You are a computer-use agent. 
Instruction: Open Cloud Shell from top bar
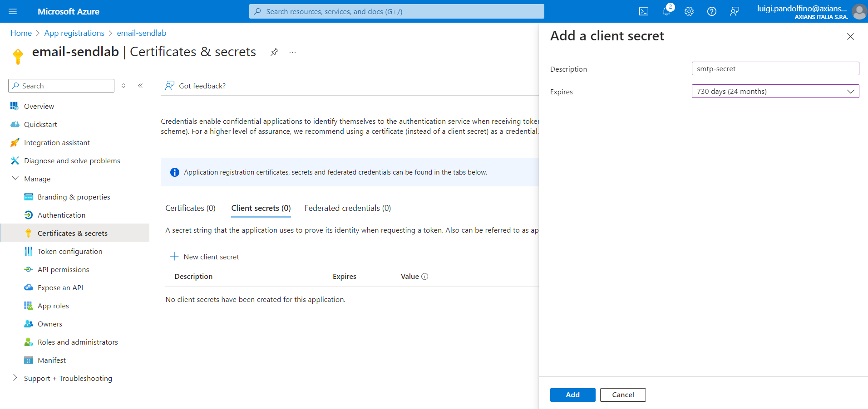tap(643, 12)
